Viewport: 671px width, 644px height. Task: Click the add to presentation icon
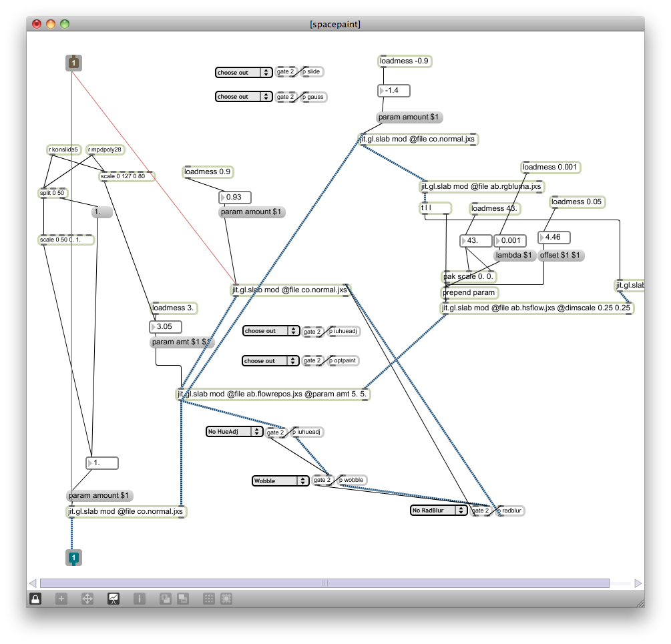point(165,599)
